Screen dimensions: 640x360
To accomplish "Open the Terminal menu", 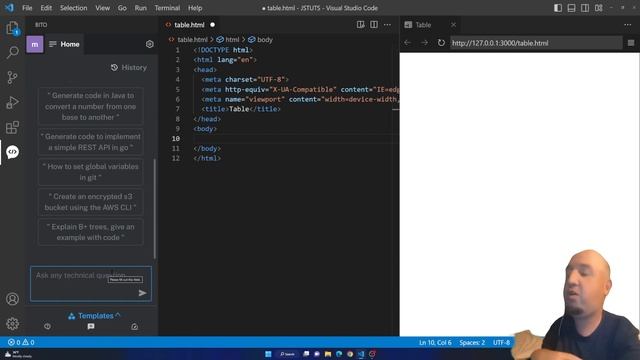I will click(x=167, y=8).
